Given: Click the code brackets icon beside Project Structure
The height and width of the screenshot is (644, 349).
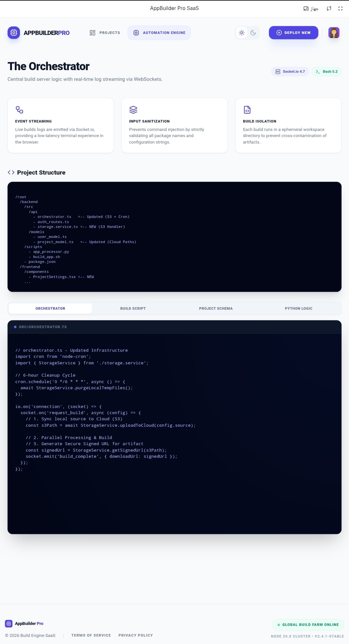Looking at the screenshot, I should (11, 172).
